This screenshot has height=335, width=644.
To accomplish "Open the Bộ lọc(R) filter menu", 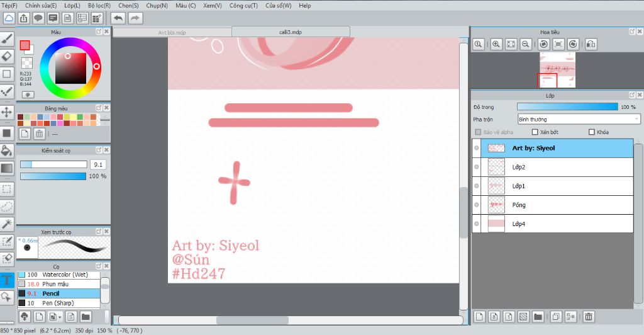I will pos(99,5).
